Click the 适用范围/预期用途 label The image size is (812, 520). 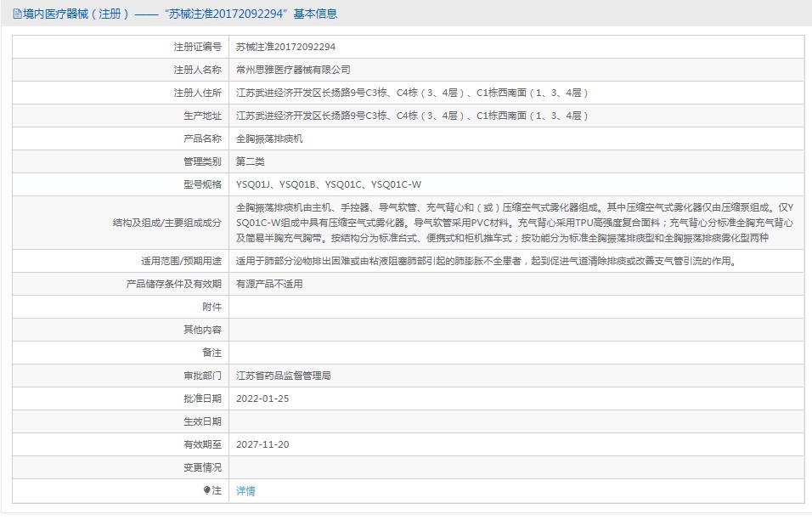click(x=181, y=261)
